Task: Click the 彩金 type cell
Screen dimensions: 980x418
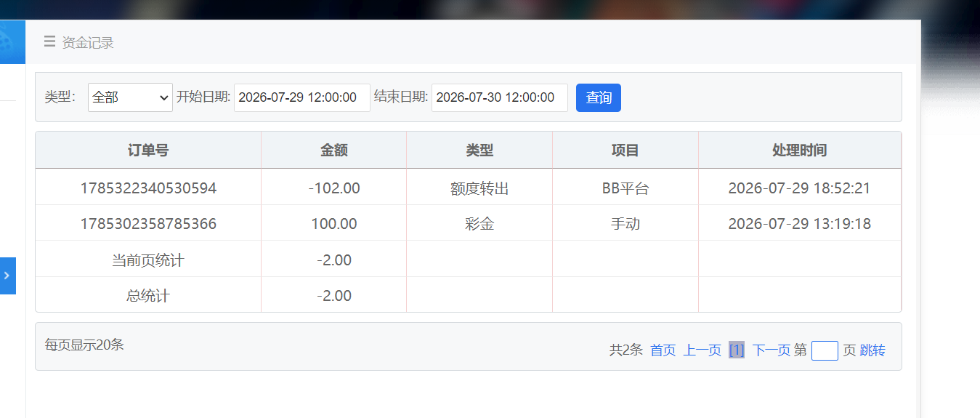Action: click(x=479, y=224)
